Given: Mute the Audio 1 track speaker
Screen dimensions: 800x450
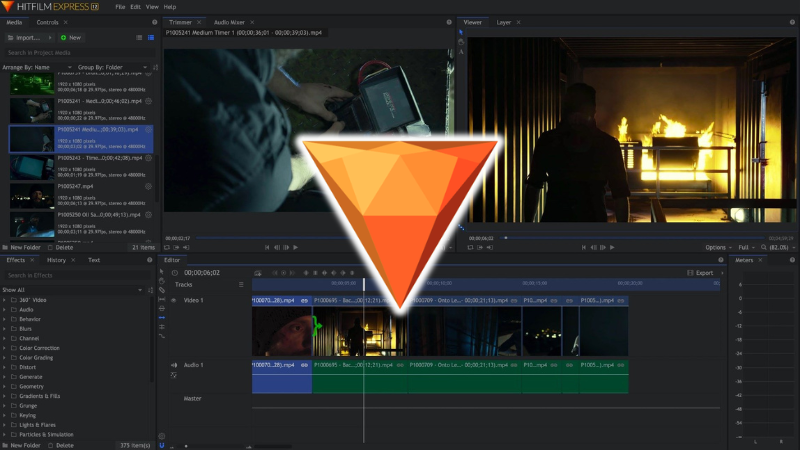Looking at the screenshot, I should [173, 365].
